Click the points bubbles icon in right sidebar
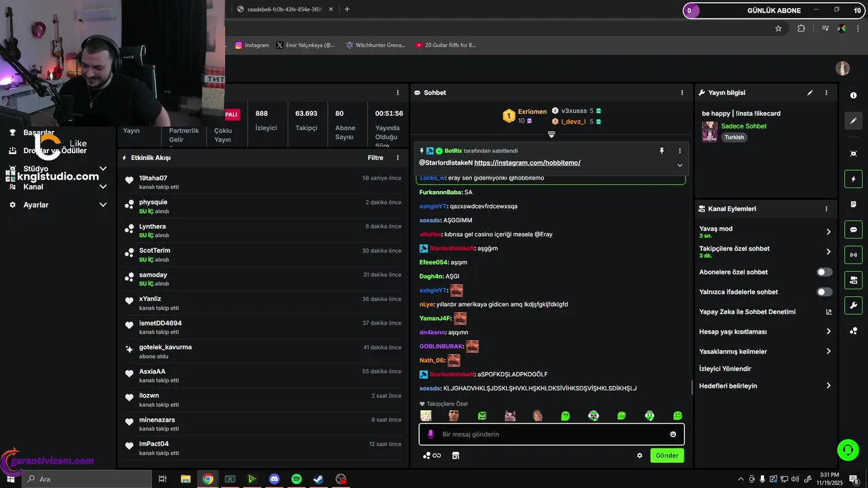Image resolution: width=868 pixels, height=488 pixels. click(x=853, y=331)
